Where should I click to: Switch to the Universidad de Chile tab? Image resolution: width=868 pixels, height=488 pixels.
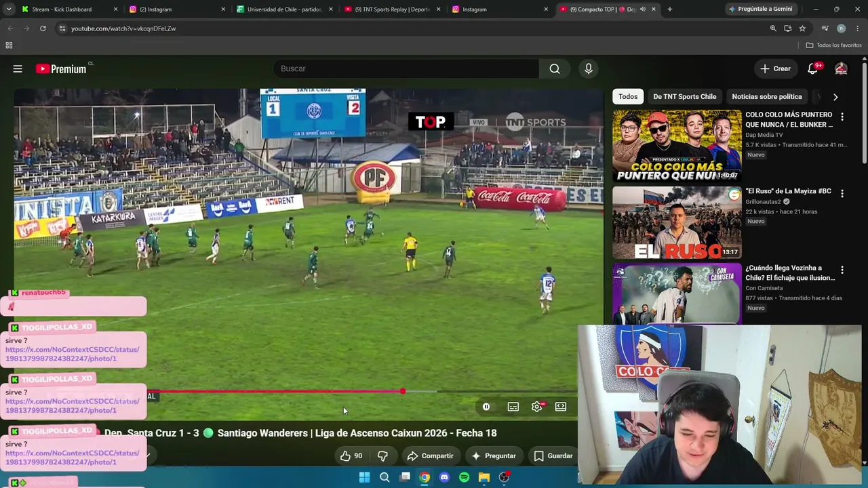tap(284, 9)
